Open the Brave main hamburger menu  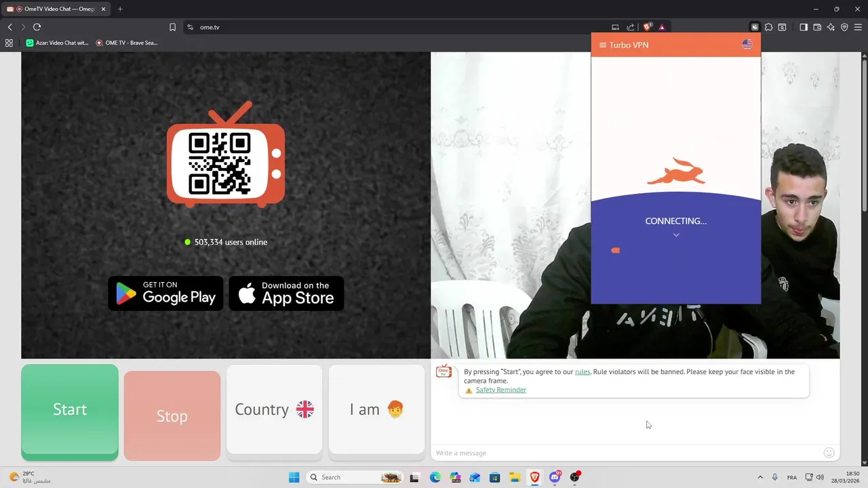(x=858, y=27)
